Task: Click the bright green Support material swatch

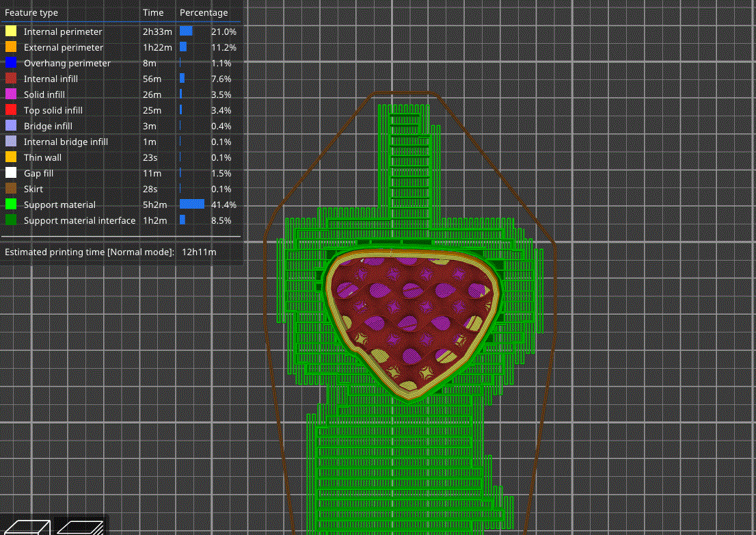Action: (x=11, y=205)
